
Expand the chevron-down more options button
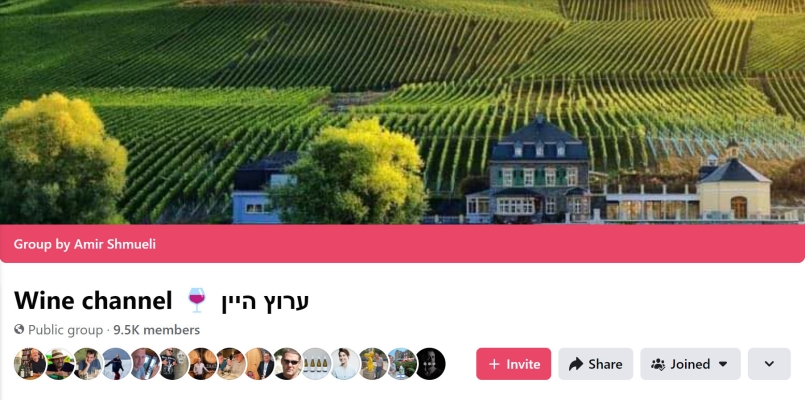(769, 364)
